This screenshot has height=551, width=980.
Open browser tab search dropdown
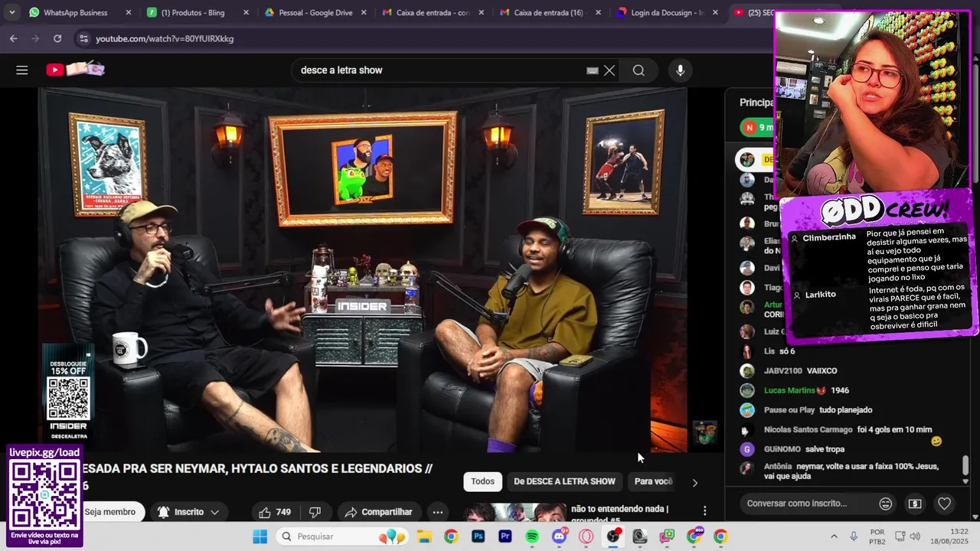[x=11, y=12]
